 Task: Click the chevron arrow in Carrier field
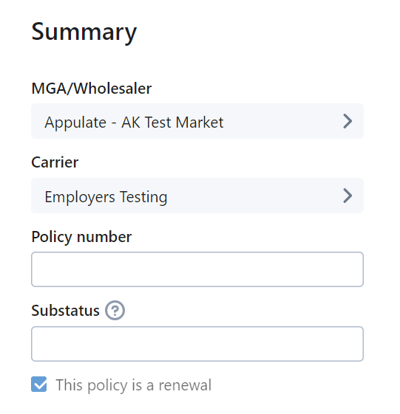[x=348, y=196]
